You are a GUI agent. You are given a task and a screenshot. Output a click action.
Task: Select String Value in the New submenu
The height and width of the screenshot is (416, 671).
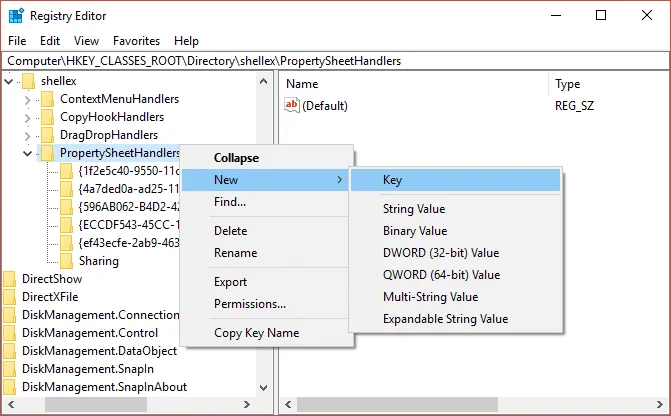pos(455,209)
